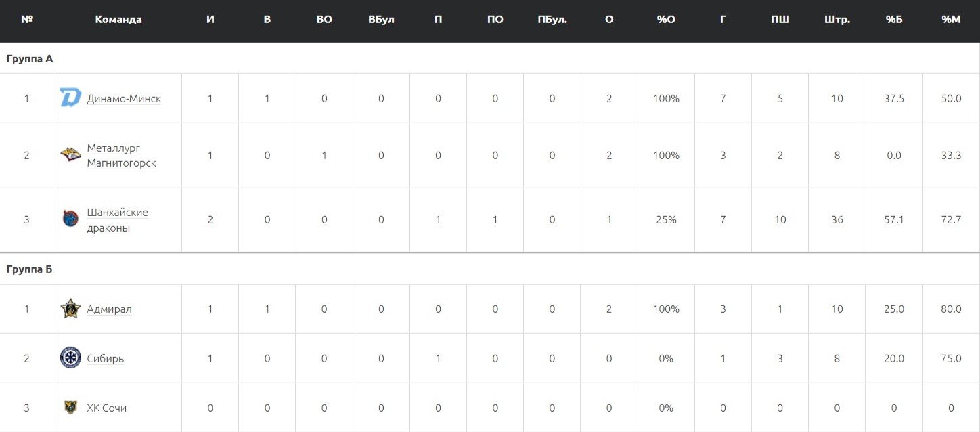
Task: Select the Группа Б section heading
Action: pos(30,269)
